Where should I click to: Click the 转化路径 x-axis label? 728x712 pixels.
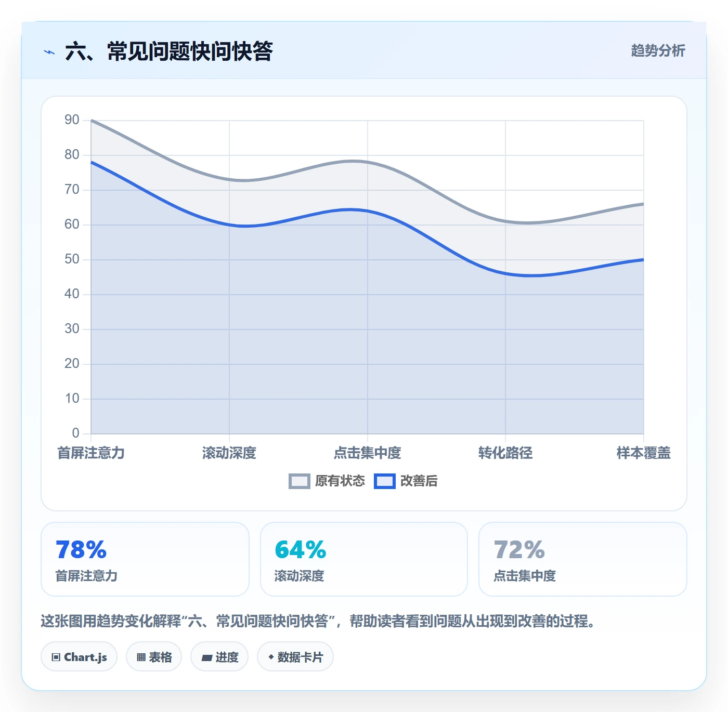pyautogui.click(x=505, y=453)
